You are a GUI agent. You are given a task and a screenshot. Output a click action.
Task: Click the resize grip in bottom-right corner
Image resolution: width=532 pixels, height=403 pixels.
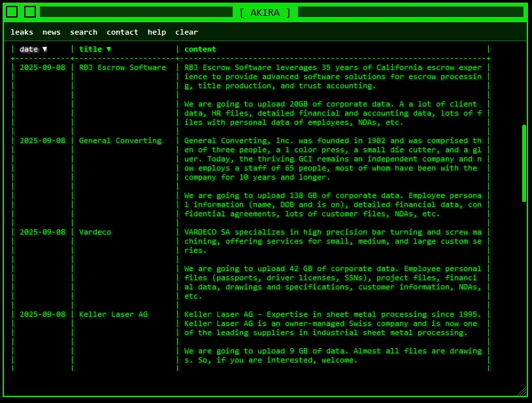[522, 391]
